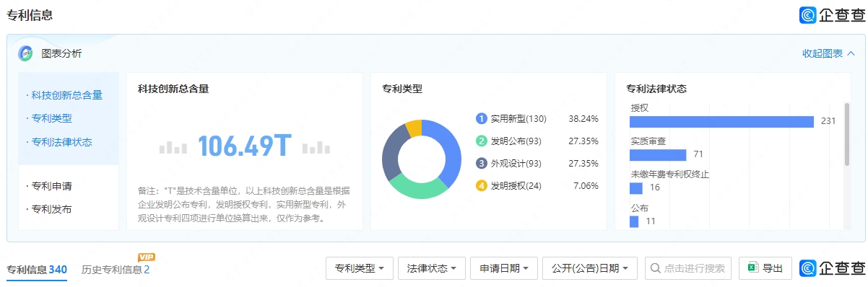Open the 公开(公告)日期 filter dropdown
This screenshot has width=868, height=287.
(590, 268)
